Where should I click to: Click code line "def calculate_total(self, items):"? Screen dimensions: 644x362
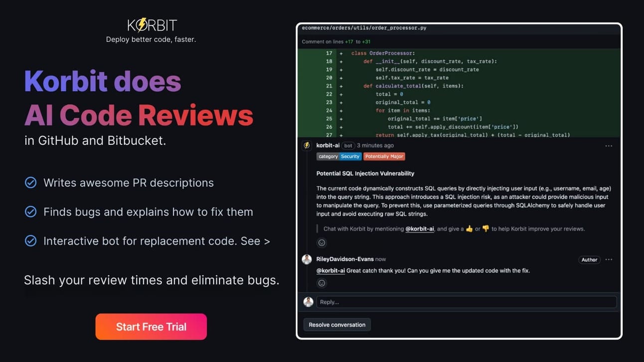pos(413,86)
